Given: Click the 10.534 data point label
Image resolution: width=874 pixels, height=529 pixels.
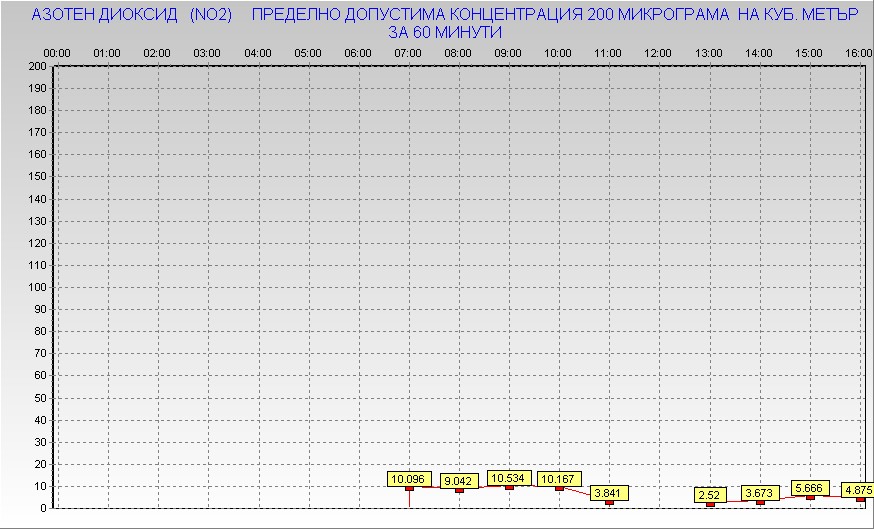Looking at the screenshot, I should tap(509, 478).
